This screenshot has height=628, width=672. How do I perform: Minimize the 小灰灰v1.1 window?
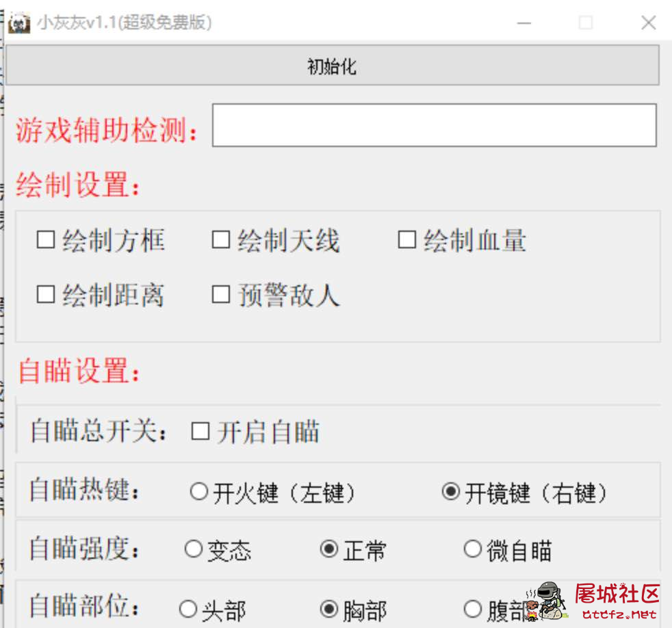pyautogui.click(x=524, y=23)
